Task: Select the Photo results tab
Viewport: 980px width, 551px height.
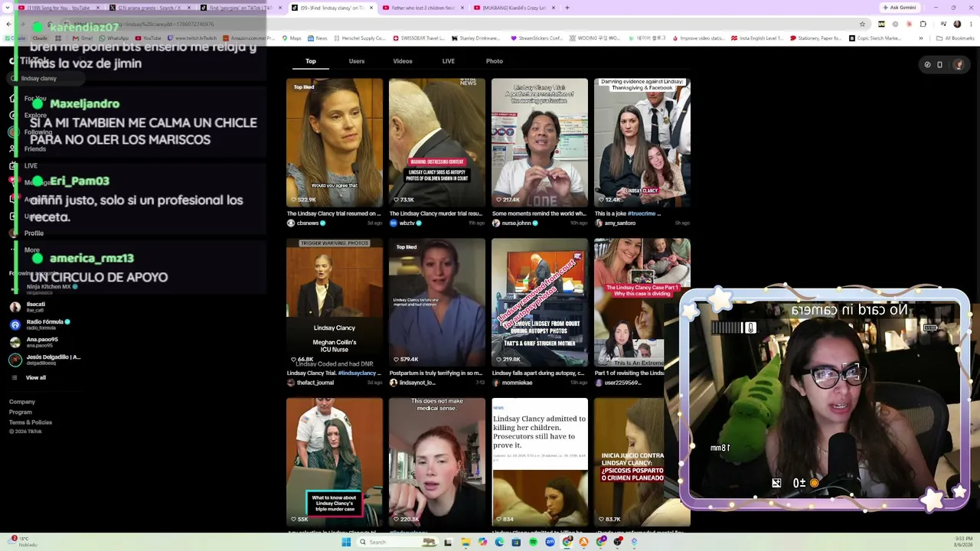Action: 495,61
